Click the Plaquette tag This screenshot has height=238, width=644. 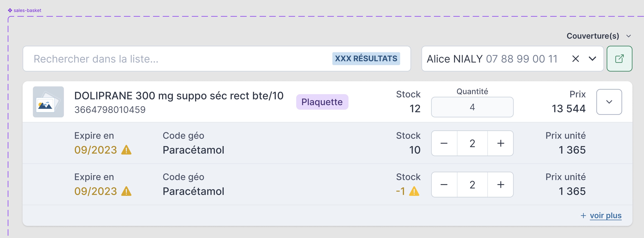[x=322, y=102]
